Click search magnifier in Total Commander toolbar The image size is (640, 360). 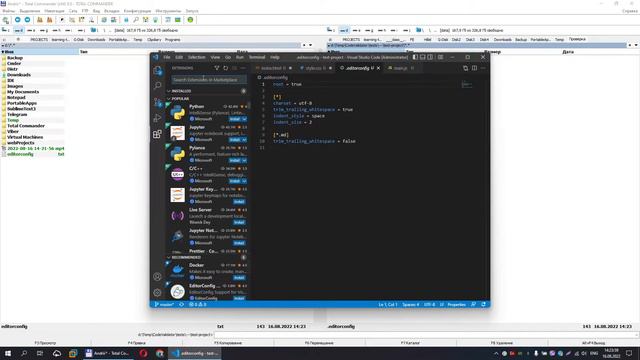[136, 20]
